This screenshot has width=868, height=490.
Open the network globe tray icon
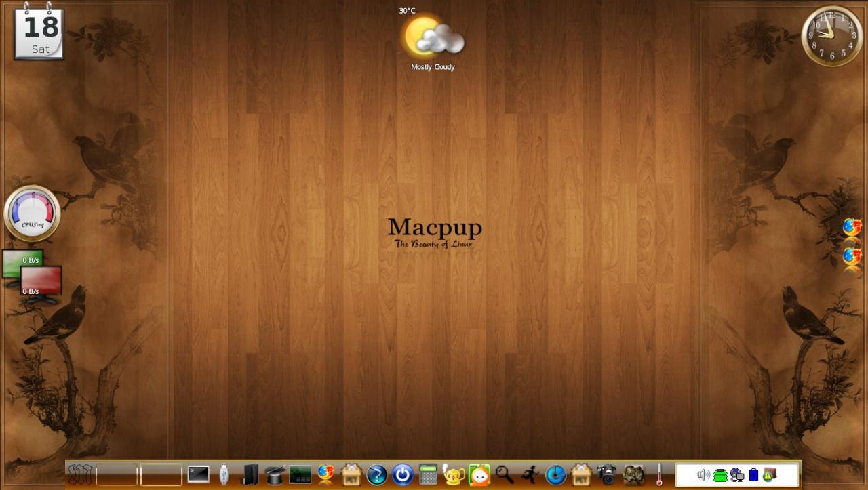point(737,474)
